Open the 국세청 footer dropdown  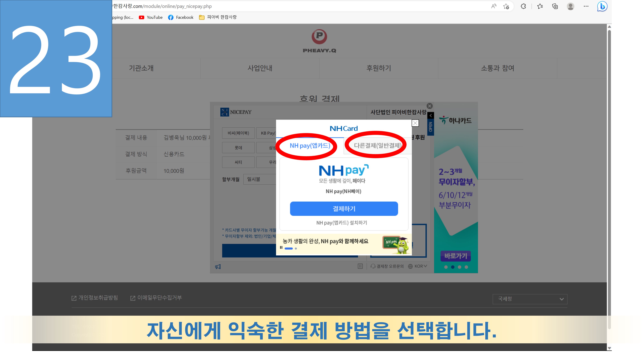(530, 299)
